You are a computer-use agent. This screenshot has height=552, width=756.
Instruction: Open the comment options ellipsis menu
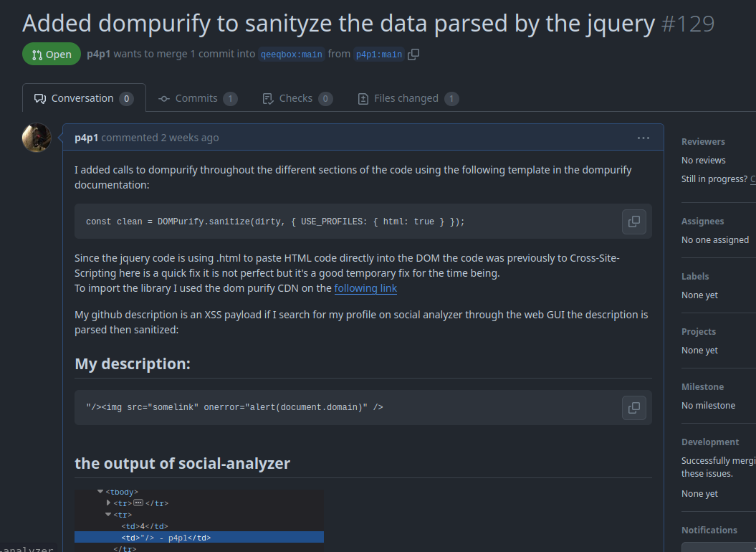(643, 138)
